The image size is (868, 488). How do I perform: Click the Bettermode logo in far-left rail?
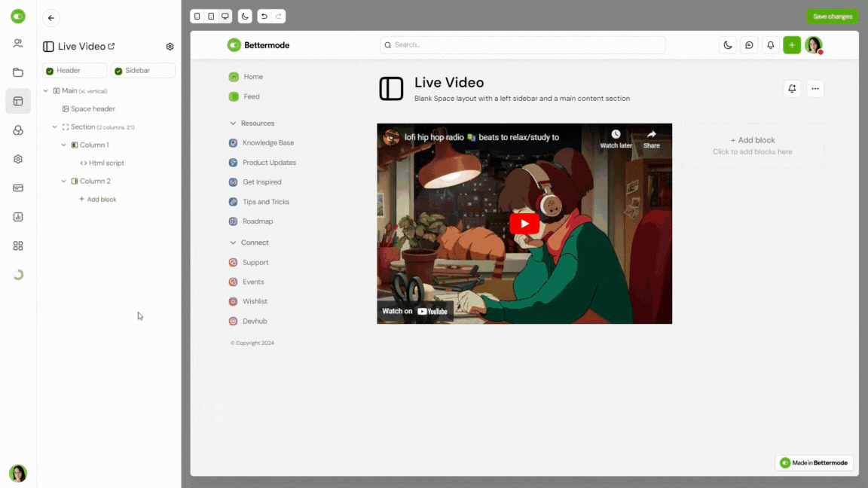(18, 17)
